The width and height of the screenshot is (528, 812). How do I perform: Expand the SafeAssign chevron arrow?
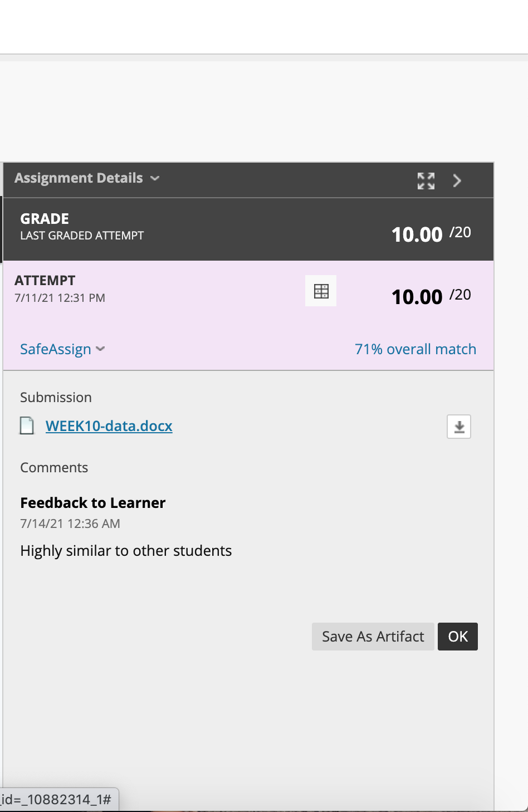(x=100, y=349)
